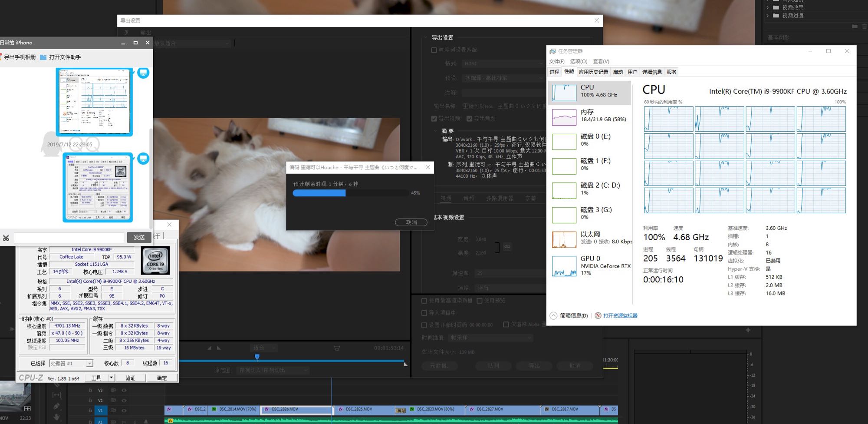The width and height of the screenshot is (868, 424).
Task: Click the blue playhead marker on export preview timeline
Action: (257, 357)
